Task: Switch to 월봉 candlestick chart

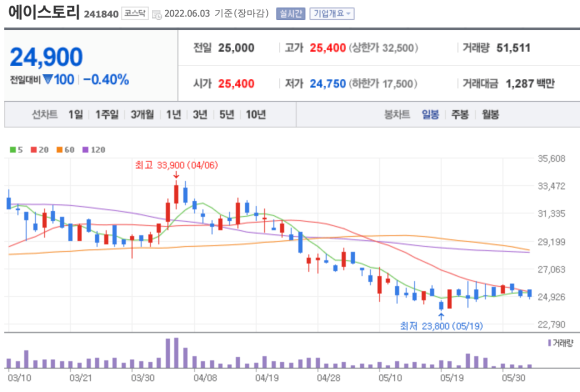Action: point(490,115)
